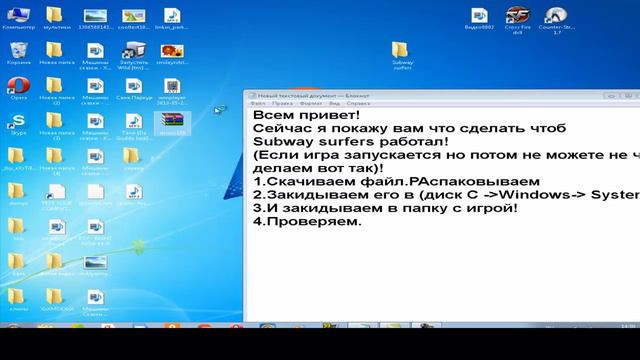Open the Запустить Wild shortcut icon
Image resolution: width=640 pixels, height=360 pixels.
133,56
